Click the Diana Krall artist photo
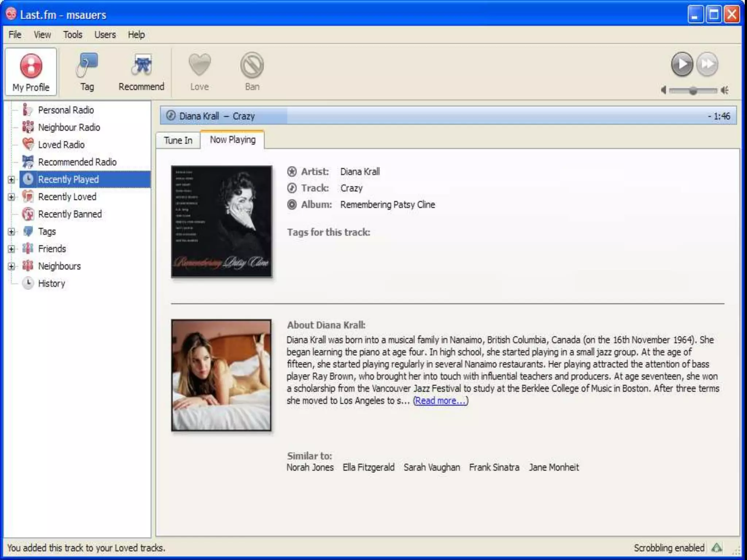The width and height of the screenshot is (747, 560). tap(221, 375)
